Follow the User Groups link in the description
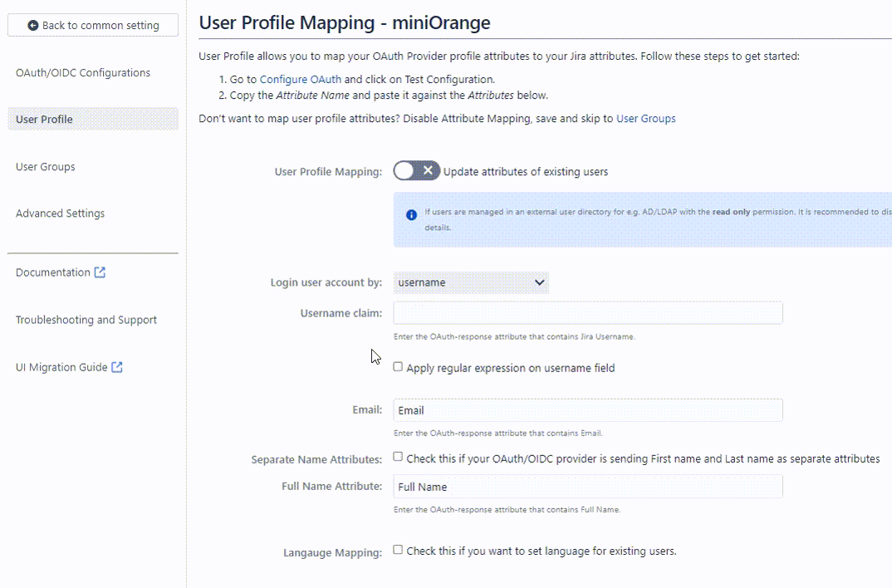The image size is (892, 588). pos(645,119)
